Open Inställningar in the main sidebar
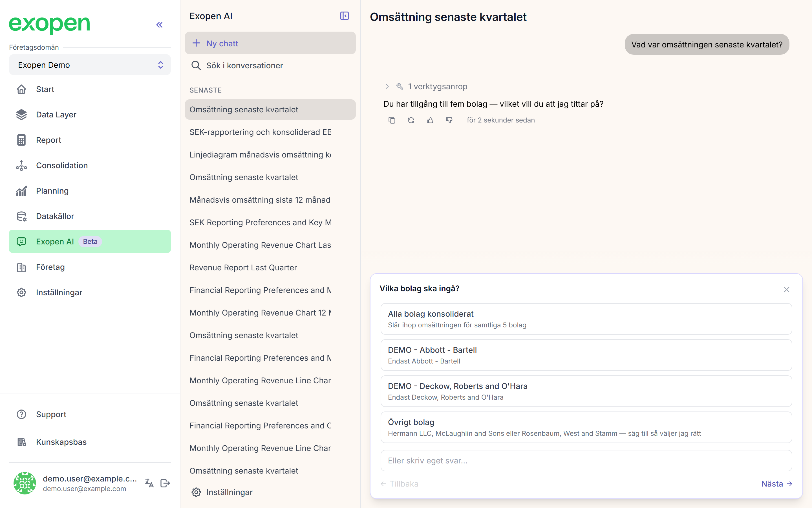The width and height of the screenshot is (812, 508). coord(90,292)
